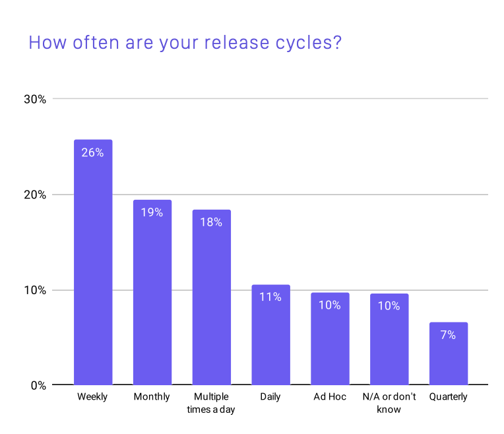Select the 20% y-axis label

[35, 195]
